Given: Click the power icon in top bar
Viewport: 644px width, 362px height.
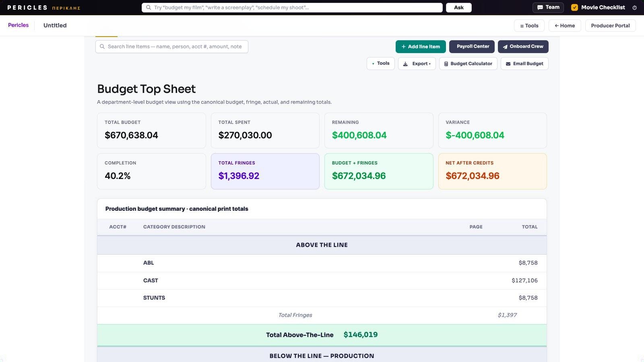Looking at the screenshot, I should tap(634, 8).
